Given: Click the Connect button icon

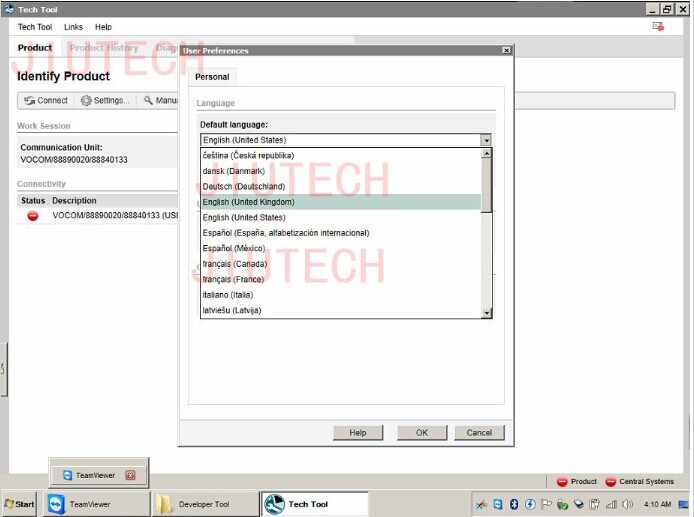Looking at the screenshot, I should [x=30, y=100].
